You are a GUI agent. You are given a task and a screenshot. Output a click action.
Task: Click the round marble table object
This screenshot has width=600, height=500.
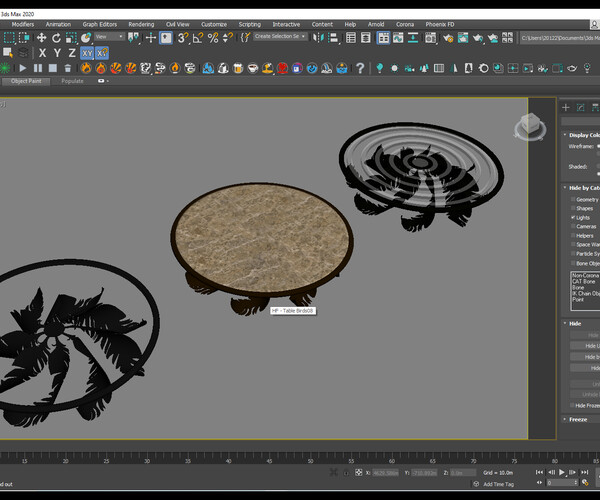point(262,237)
